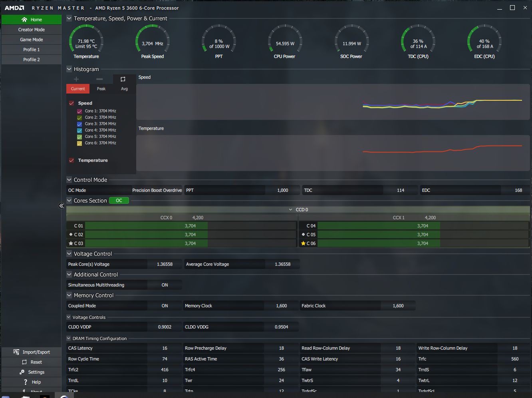Click the C 06 core speed bar
The width and height of the screenshot is (532, 398).
click(x=423, y=243)
